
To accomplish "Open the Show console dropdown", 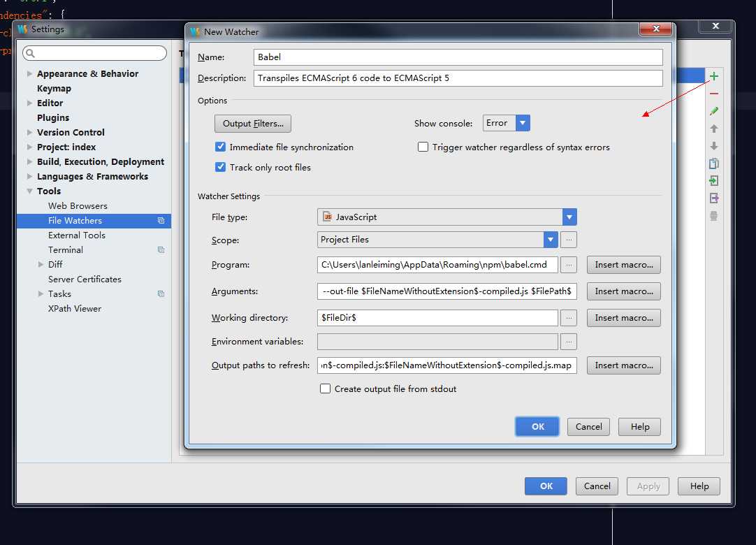I will 523,123.
